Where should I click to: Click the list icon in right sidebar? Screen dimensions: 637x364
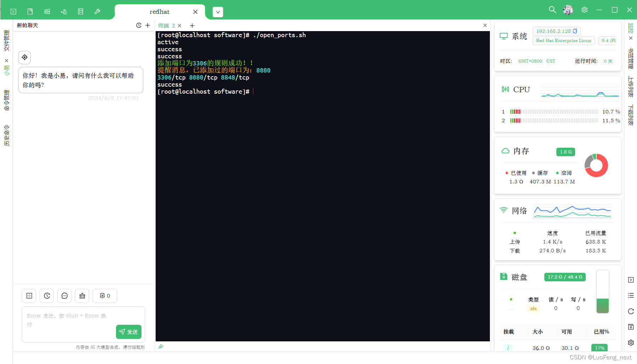631,295
